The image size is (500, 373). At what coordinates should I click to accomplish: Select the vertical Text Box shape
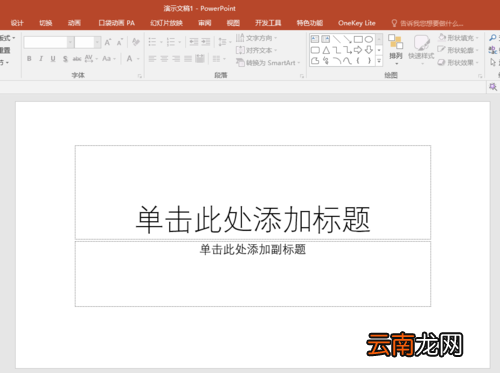326,39
